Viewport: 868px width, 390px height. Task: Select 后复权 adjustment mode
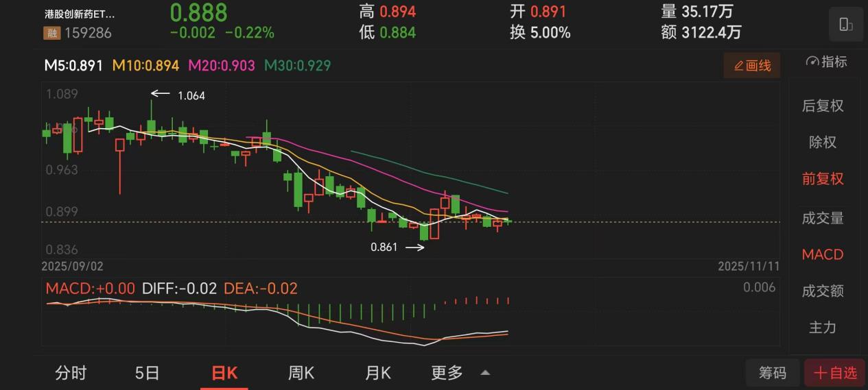click(x=823, y=106)
